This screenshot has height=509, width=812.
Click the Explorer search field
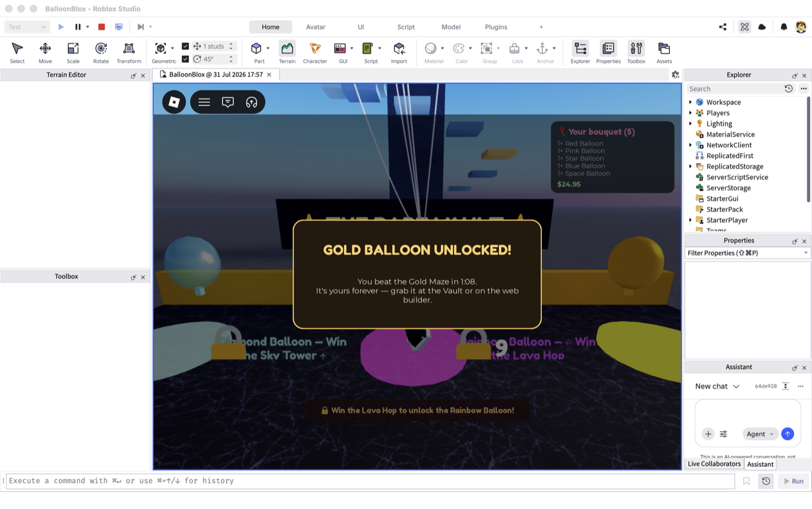(734, 89)
